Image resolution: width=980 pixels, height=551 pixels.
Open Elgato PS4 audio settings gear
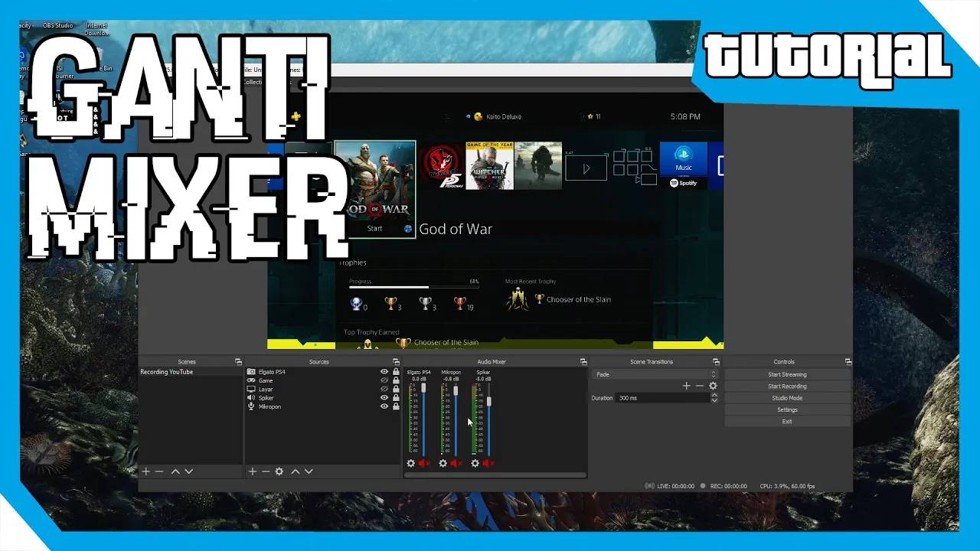click(x=411, y=463)
